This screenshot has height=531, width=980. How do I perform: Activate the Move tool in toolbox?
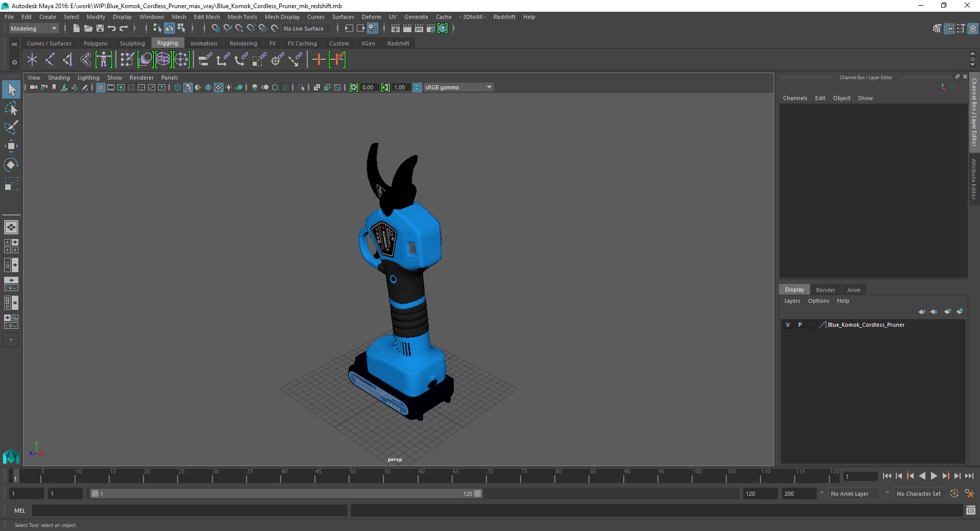click(11, 146)
